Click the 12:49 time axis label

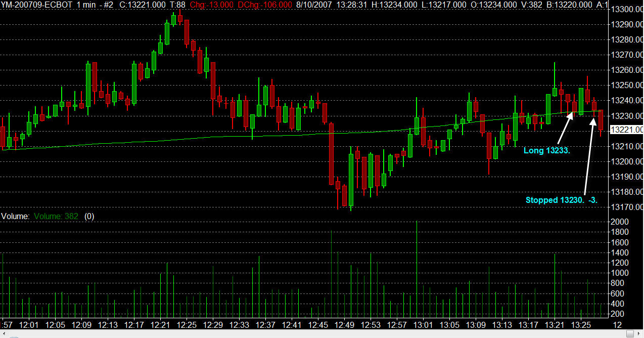tap(344, 324)
